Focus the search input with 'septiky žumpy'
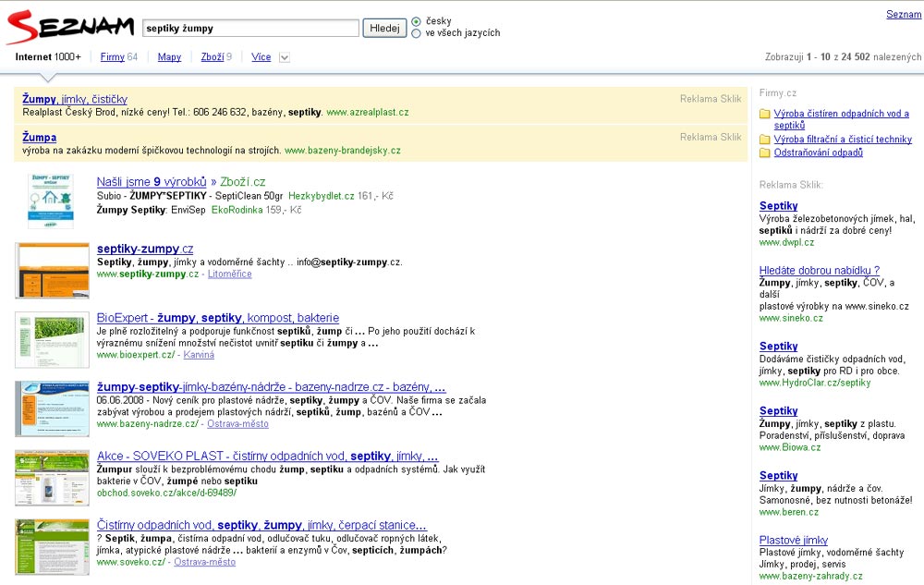This screenshot has width=924, height=585. [x=250, y=28]
